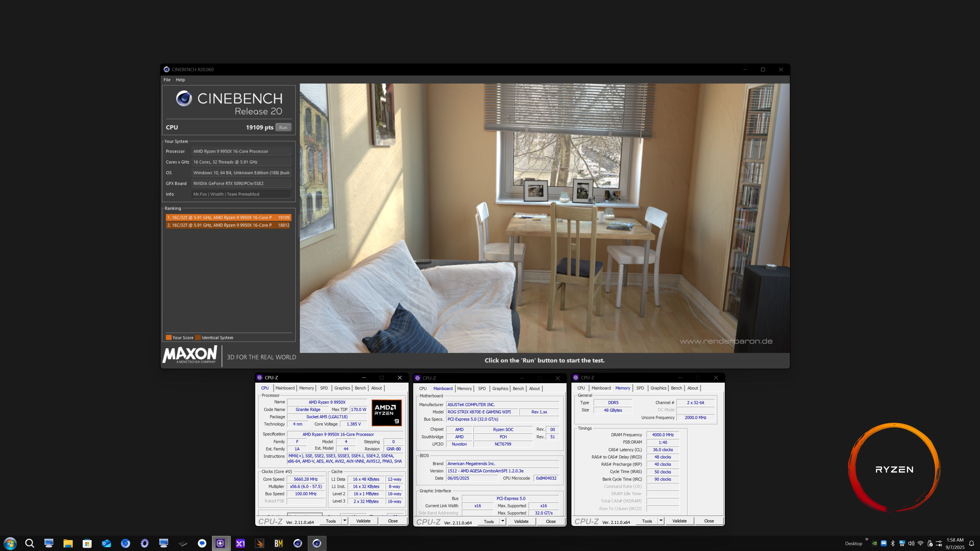
Task: Click Memory Size value 48 GBytes
Action: coord(613,410)
